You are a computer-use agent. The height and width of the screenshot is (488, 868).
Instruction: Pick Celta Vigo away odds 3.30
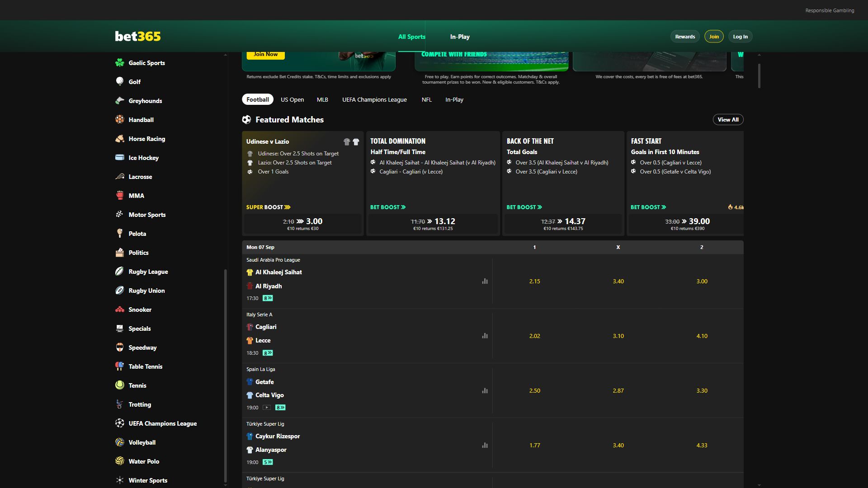702,390
